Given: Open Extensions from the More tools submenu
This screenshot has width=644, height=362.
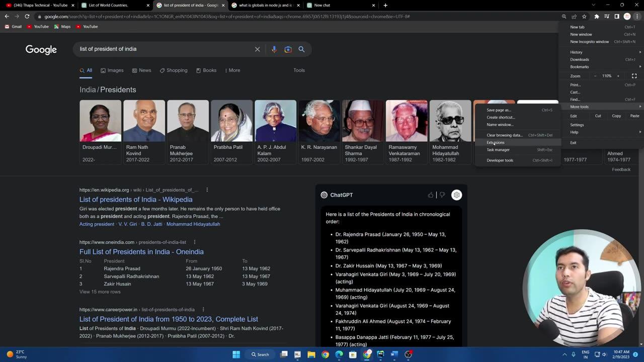Looking at the screenshot, I should (x=495, y=143).
